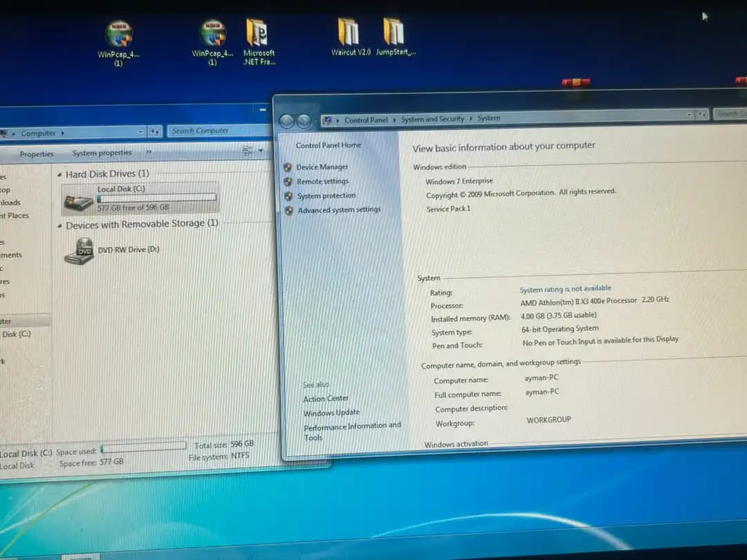Open address history dropdown in System window

click(x=689, y=115)
